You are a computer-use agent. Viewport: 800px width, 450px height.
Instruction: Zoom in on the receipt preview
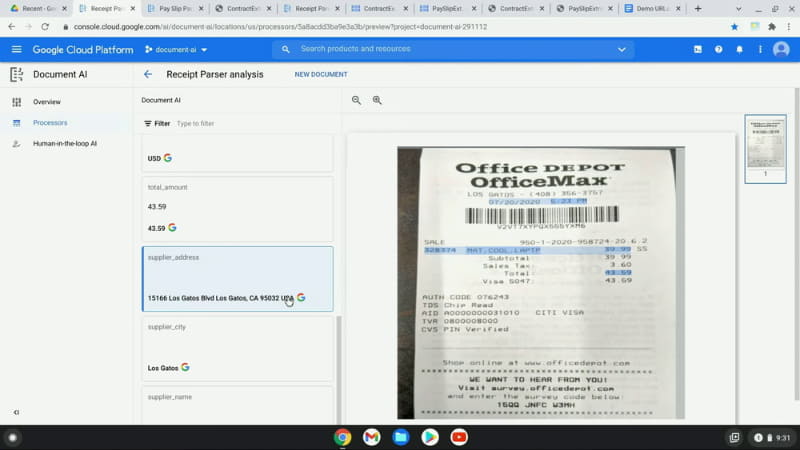[x=377, y=100]
